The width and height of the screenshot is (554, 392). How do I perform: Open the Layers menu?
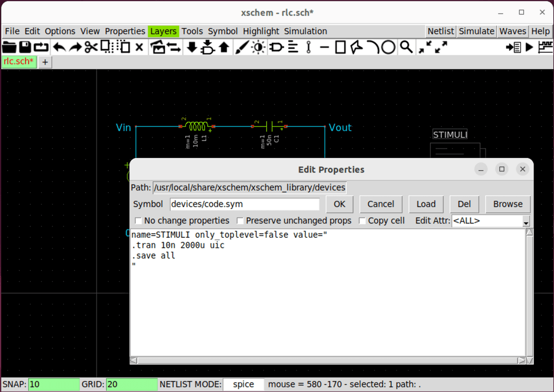click(163, 31)
